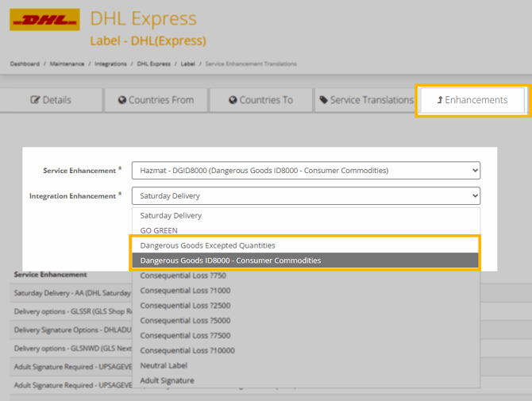
Task: Choose Consequential Loss ?10000 option
Action: [x=306, y=350]
